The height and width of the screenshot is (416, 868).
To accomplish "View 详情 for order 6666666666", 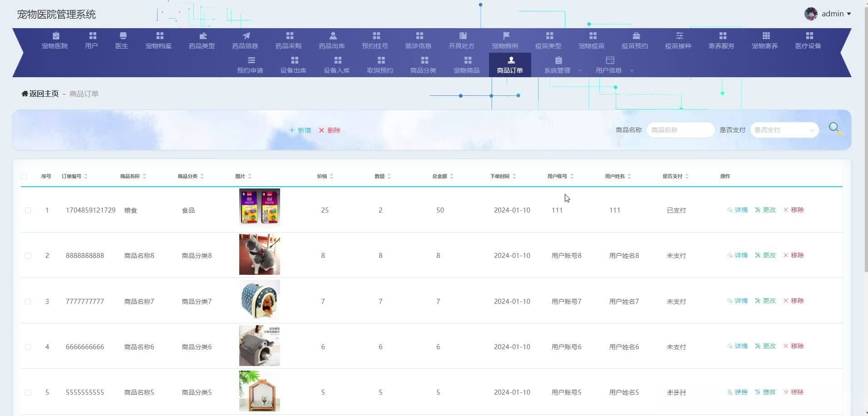I will pyautogui.click(x=737, y=346).
